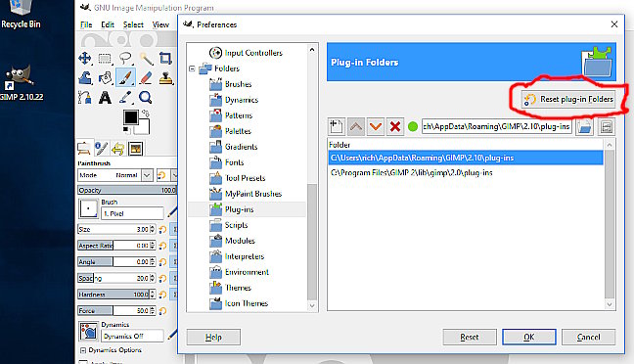Reset the brush Size to default
Viewport: 634px width, 364px height.
point(162,229)
